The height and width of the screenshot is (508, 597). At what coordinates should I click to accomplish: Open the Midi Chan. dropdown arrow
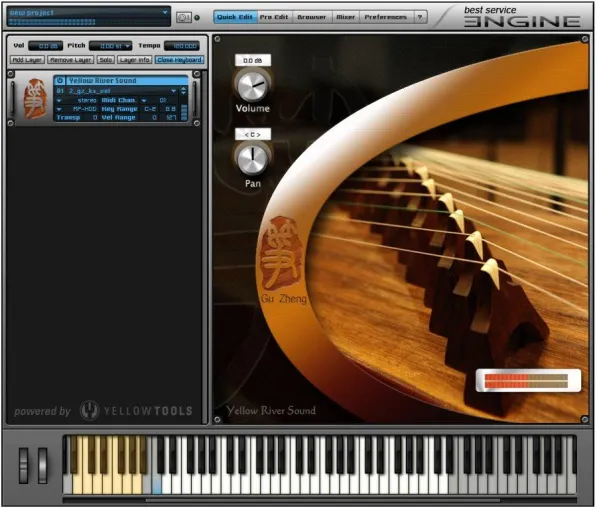(144, 101)
